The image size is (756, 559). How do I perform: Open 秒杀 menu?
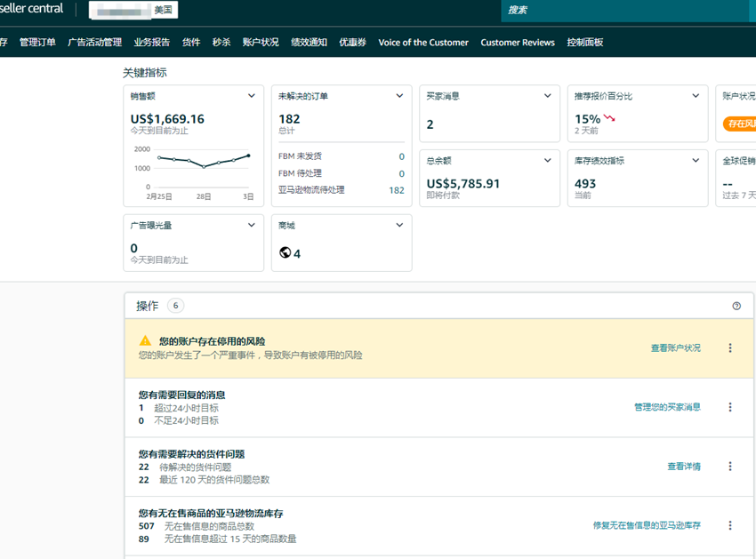coord(221,43)
